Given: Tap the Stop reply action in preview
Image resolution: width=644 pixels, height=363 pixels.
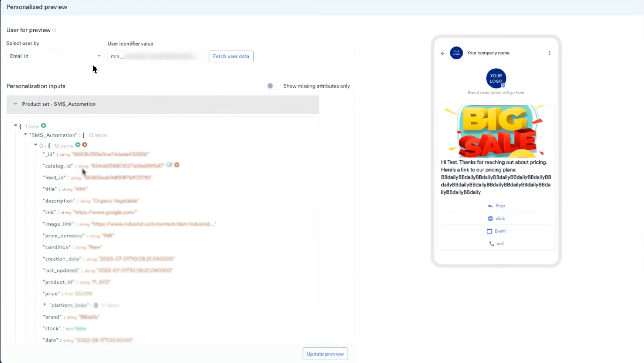Looking at the screenshot, I should click(x=496, y=206).
